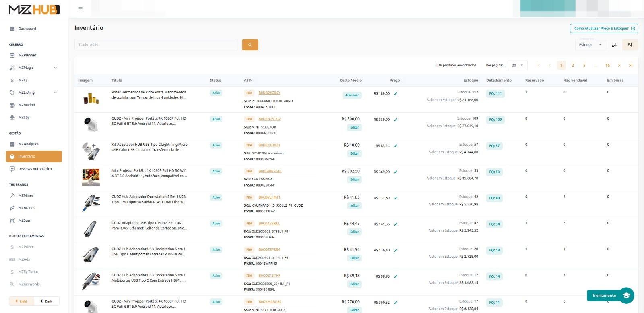Click the orange search magnifier button
This screenshot has width=644, height=313.
(x=250, y=45)
